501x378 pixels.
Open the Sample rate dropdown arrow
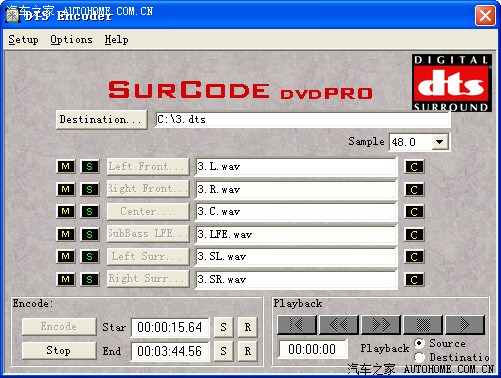point(439,142)
